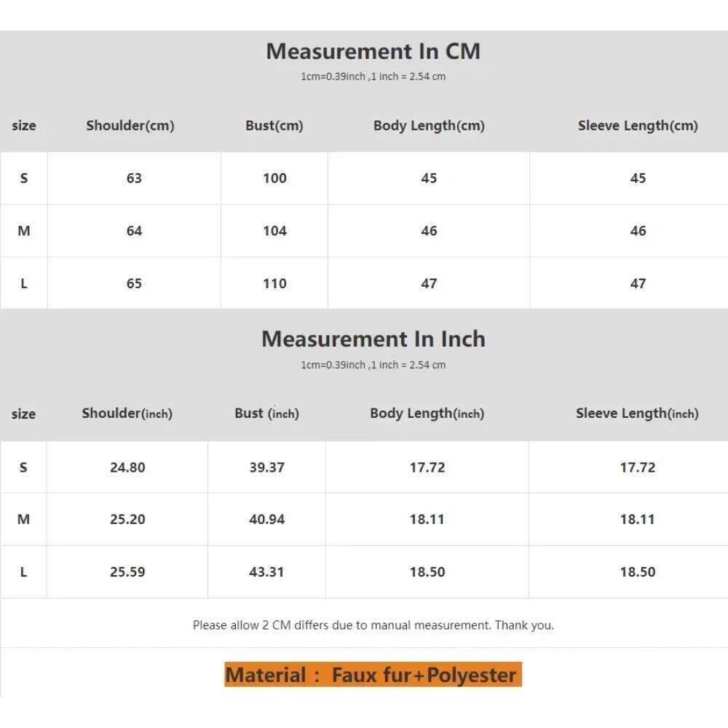Click the 2 CM manual measurement note
Viewport: 728px width, 728px height.
(373, 625)
